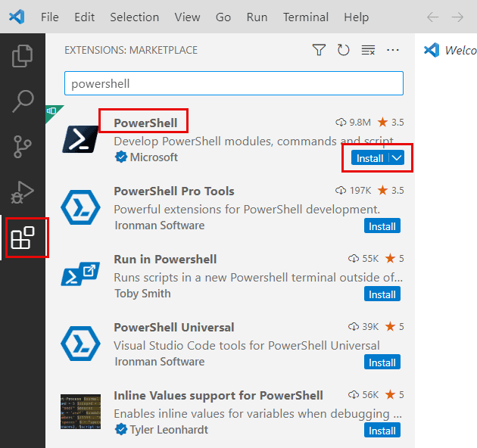Install Run in Powershell extension
Image resolution: width=477 pixels, height=448 pixels.
(382, 294)
